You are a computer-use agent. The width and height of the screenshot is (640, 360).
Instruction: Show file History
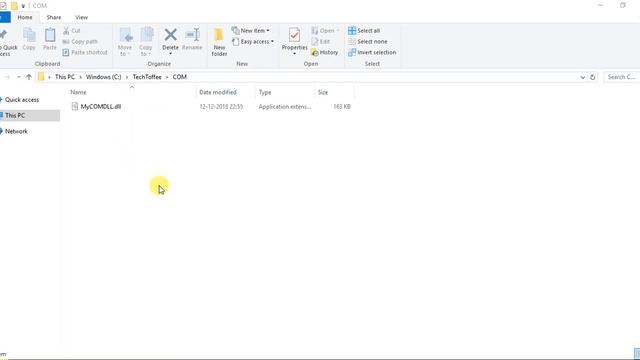[324, 52]
